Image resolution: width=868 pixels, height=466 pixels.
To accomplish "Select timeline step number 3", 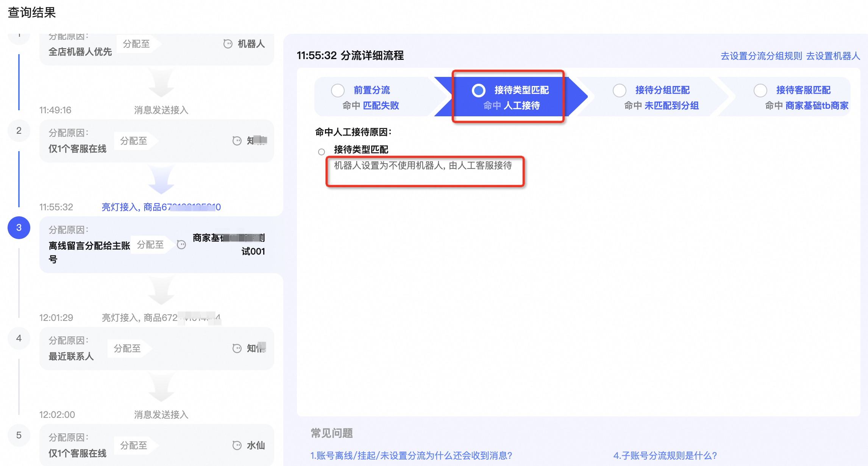I will tap(19, 228).
